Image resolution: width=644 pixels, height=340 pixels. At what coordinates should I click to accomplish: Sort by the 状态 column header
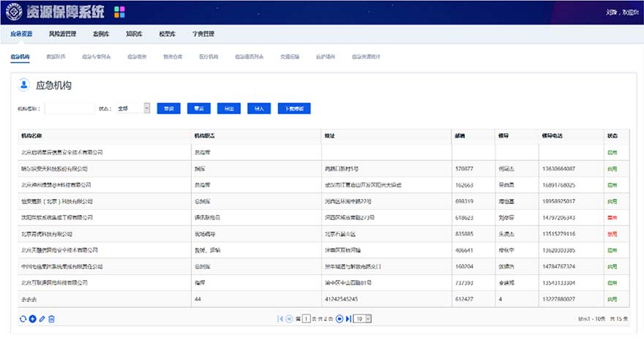click(x=616, y=136)
